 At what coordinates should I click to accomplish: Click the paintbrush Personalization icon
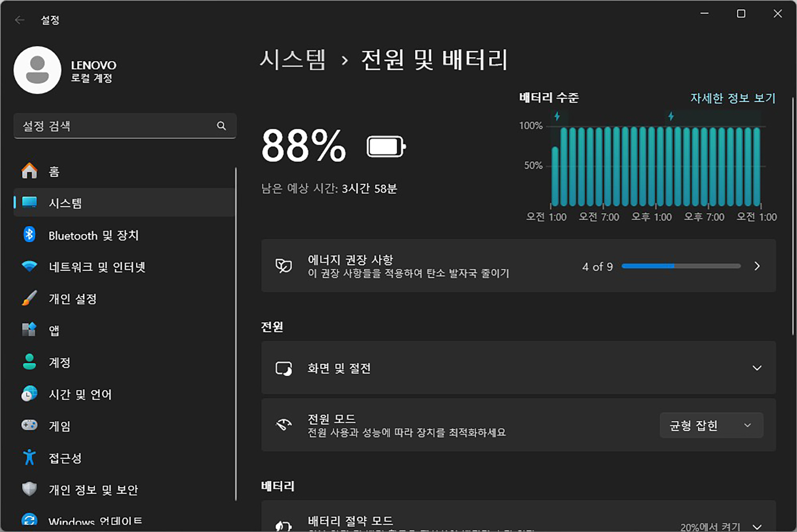[x=29, y=298]
